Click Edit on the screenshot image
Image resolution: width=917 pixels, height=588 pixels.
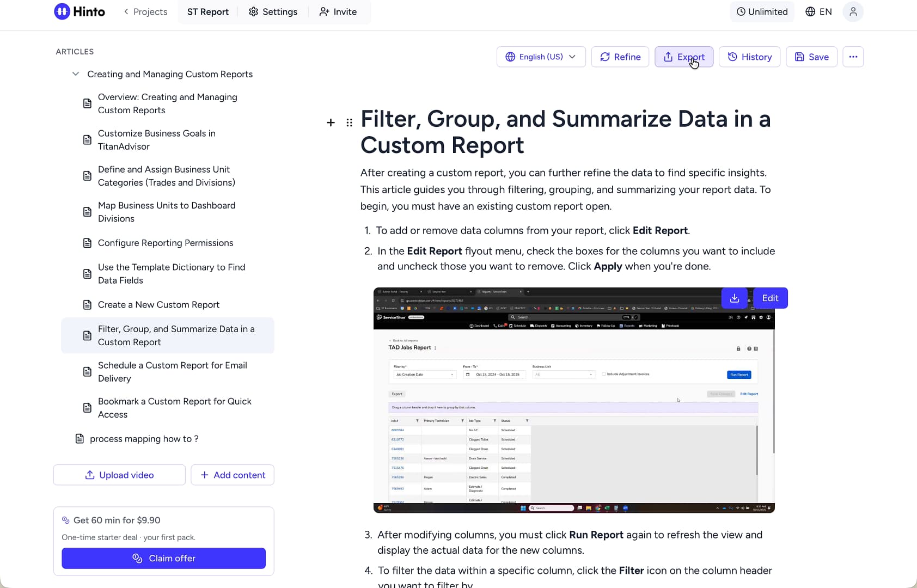770,298
